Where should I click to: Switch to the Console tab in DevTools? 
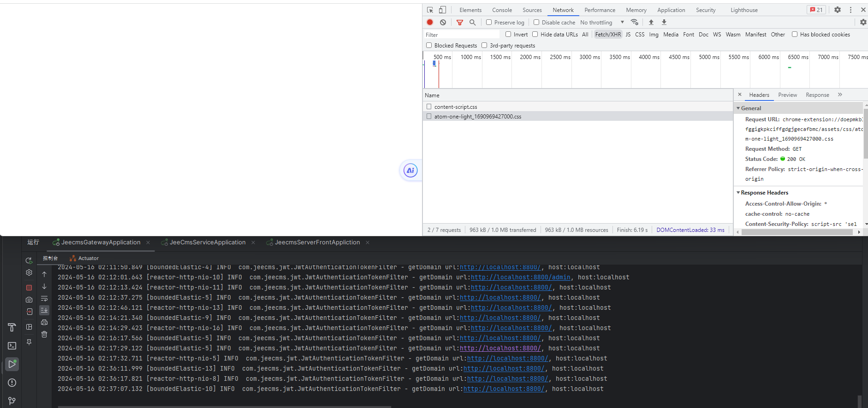[x=502, y=10]
